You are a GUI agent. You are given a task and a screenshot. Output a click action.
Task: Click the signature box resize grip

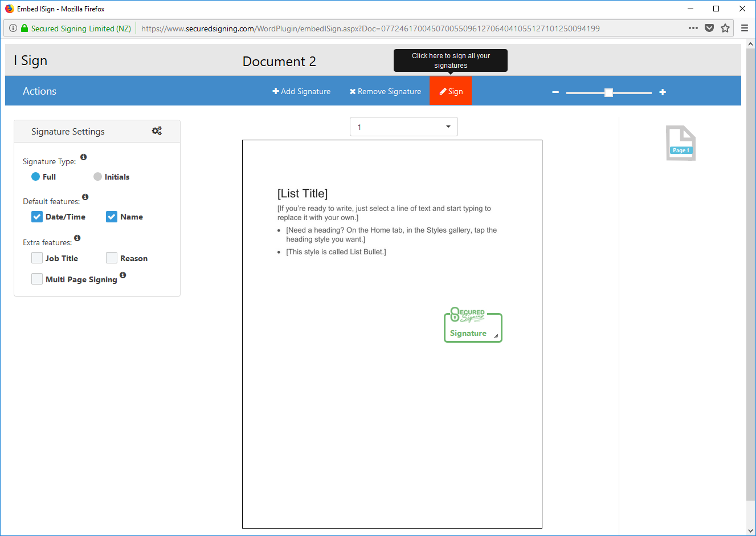[x=496, y=336]
